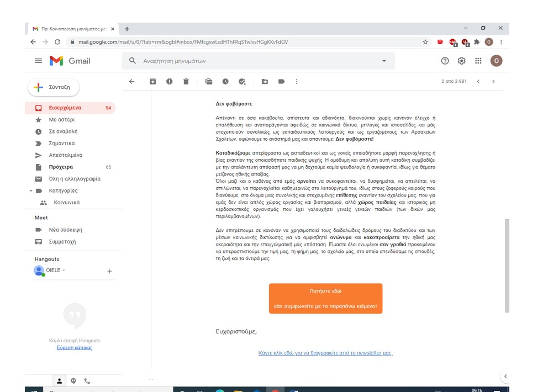
Task: Toggle the main menu hamburger button
Action: (x=38, y=61)
